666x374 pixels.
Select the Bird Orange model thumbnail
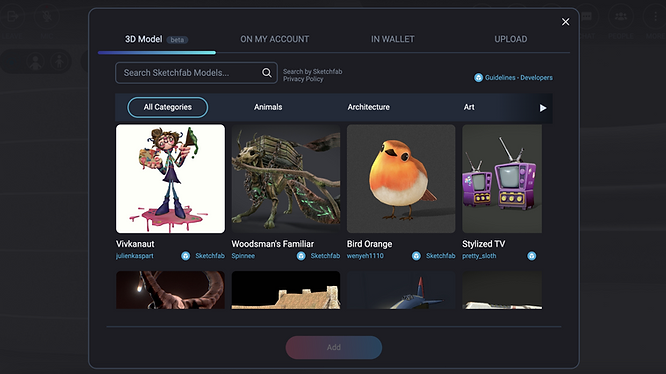pos(401,179)
